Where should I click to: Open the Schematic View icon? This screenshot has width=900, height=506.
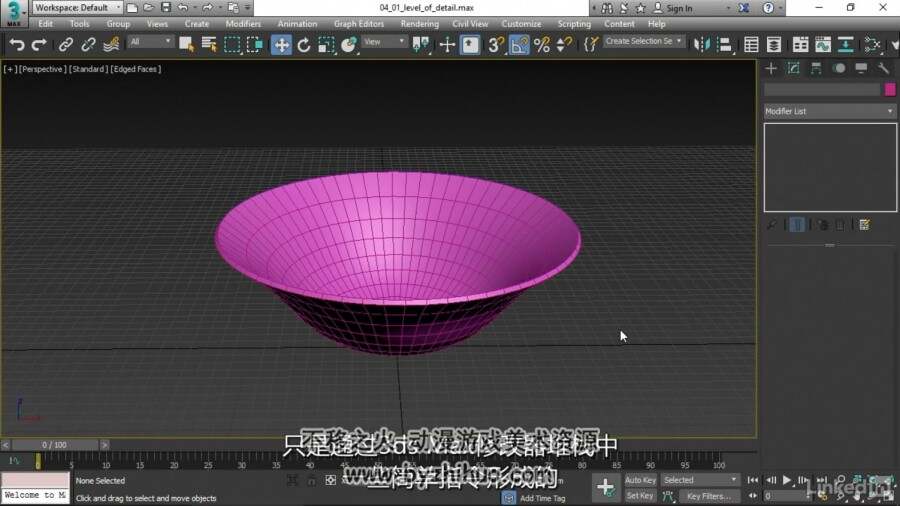click(845, 44)
